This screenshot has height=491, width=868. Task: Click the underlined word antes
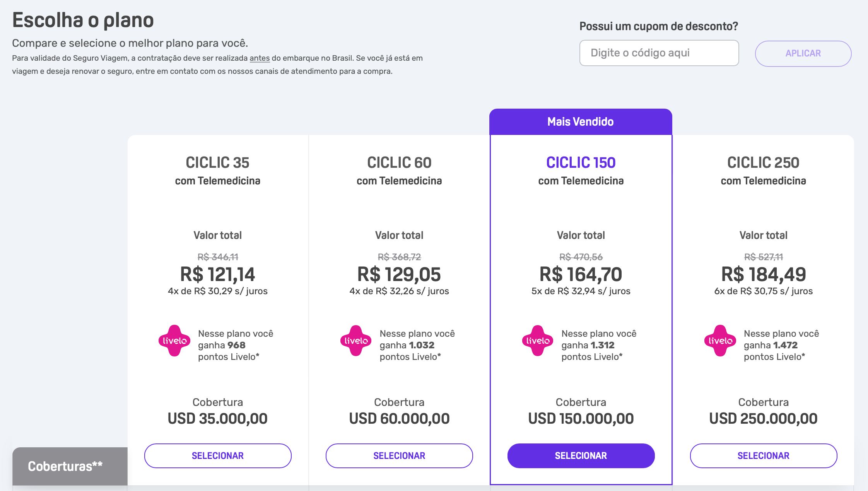point(260,58)
